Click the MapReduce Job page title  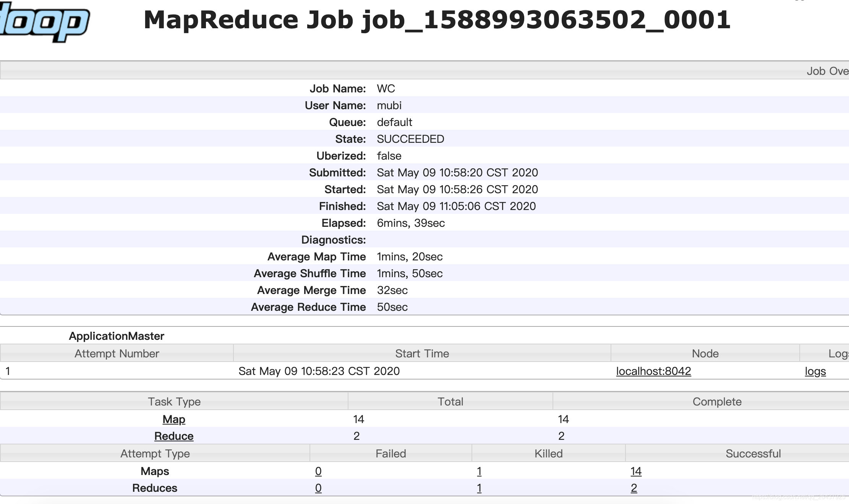click(437, 20)
